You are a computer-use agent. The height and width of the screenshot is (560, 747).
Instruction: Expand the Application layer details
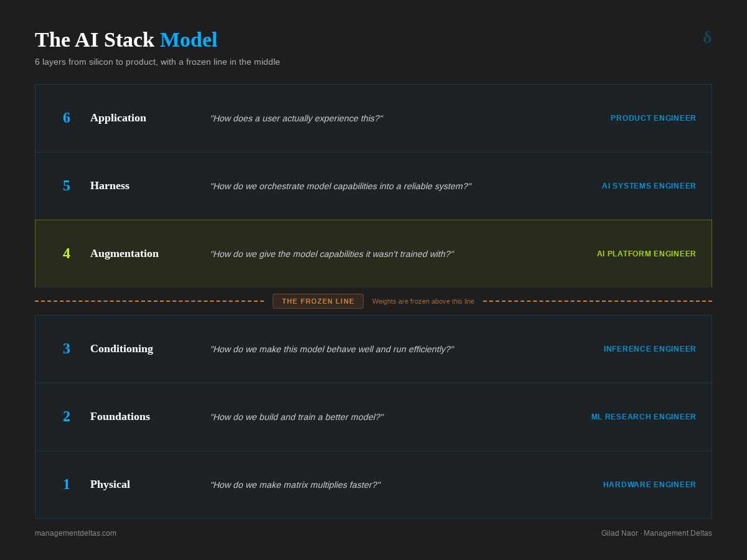tap(374, 118)
